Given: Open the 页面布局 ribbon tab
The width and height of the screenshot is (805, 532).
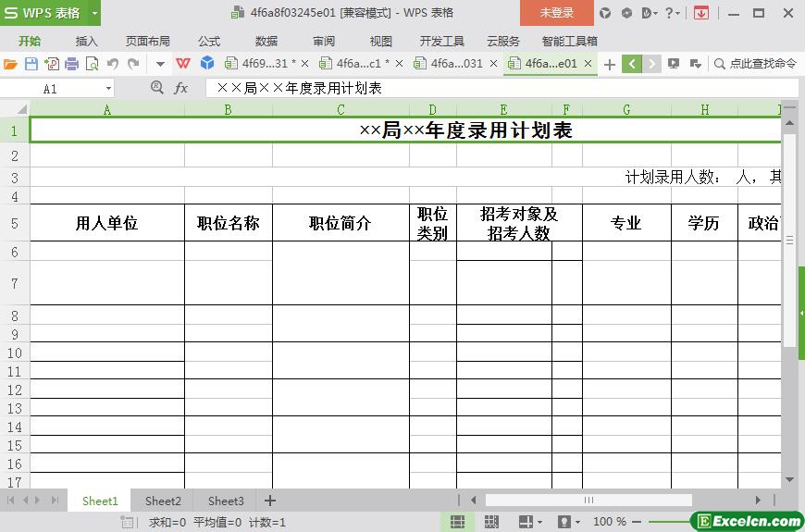Looking at the screenshot, I should [148, 41].
